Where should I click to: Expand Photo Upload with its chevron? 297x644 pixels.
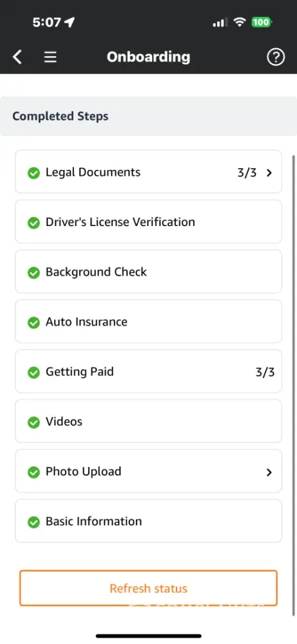pos(269,472)
